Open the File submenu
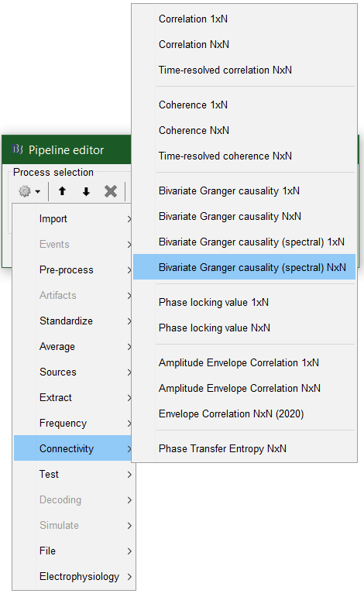The height and width of the screenshot is (597, 364). pyautogui.click(x=74, y=551)
